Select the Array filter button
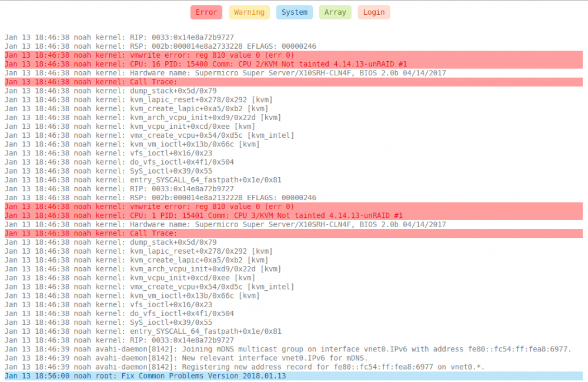The height and width of the screenshot is (382, 588). [335, 12]
